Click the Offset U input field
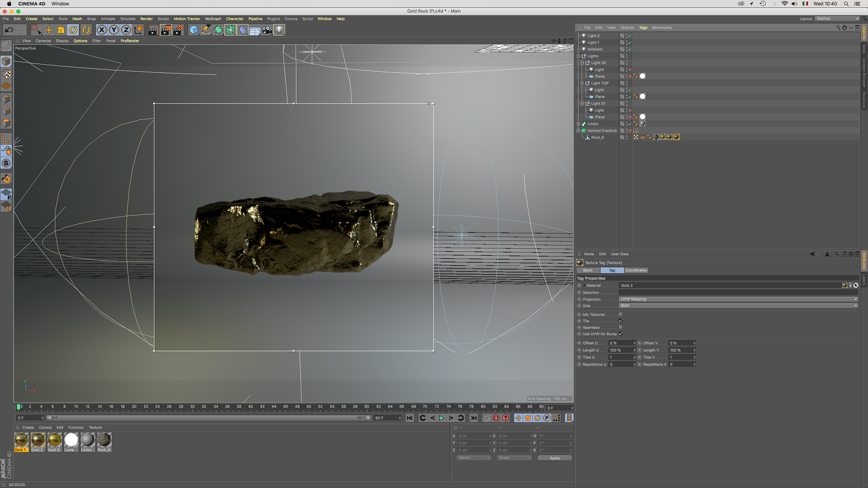This screenshot has height=488, width=868. tap(620, 343)
